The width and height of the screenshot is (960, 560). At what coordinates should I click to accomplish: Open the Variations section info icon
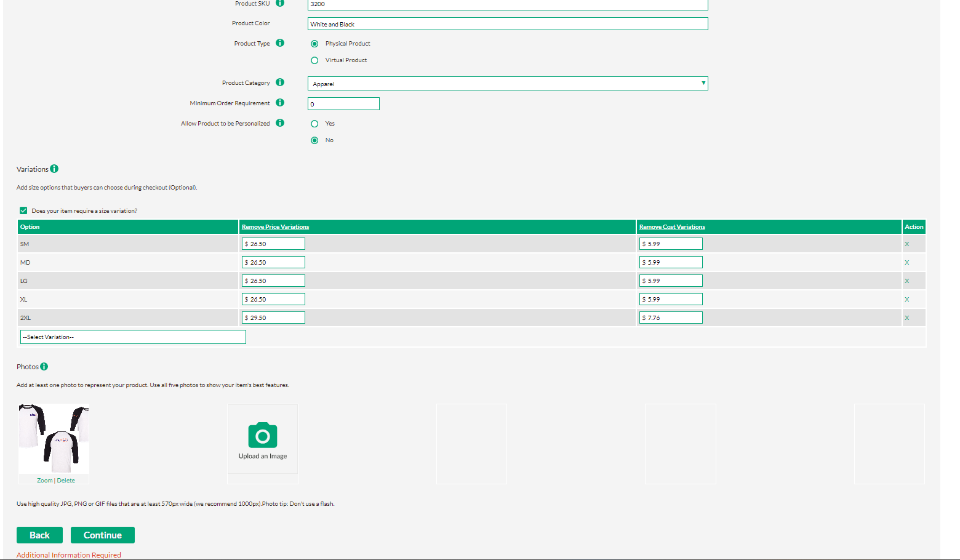click(54, 169)
